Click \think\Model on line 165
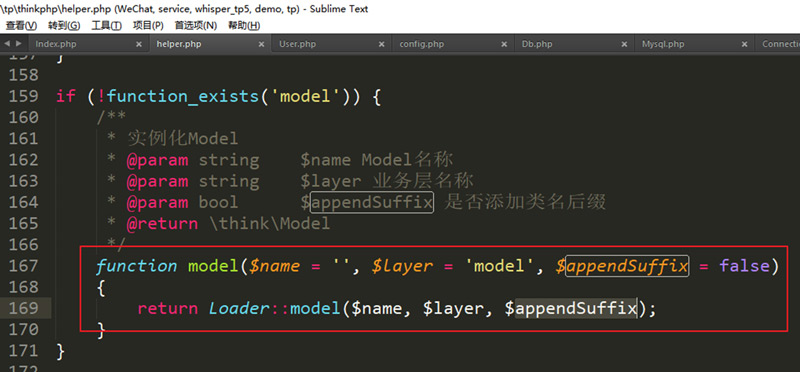The height and width of the screenshot is (372, 800). click(x=270, y=224)
